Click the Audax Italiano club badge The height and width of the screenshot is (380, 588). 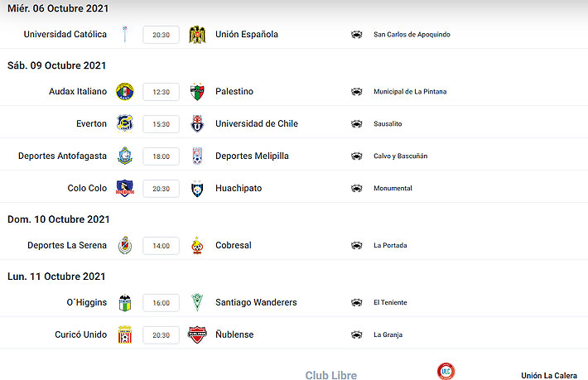coord(124,91)
